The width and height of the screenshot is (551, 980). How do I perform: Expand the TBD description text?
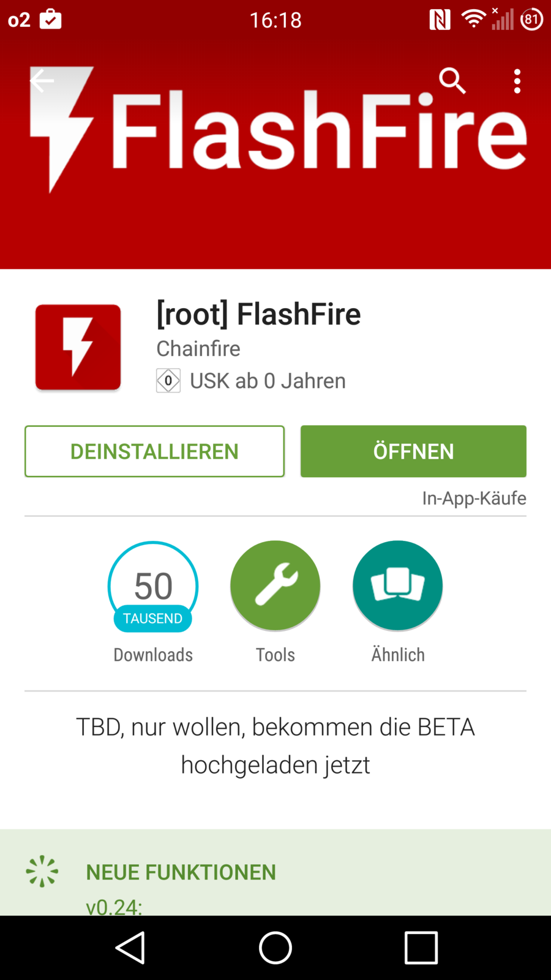275,745
